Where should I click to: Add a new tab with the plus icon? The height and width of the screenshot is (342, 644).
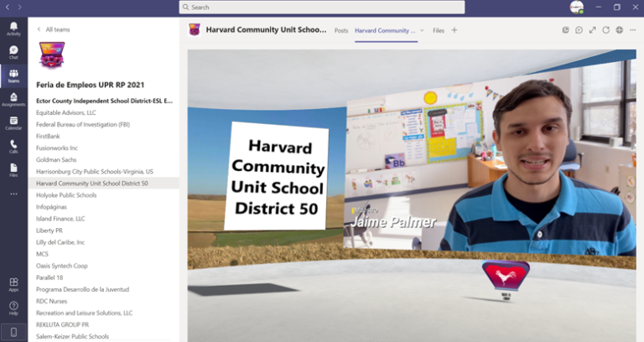[x=454, y=30]
